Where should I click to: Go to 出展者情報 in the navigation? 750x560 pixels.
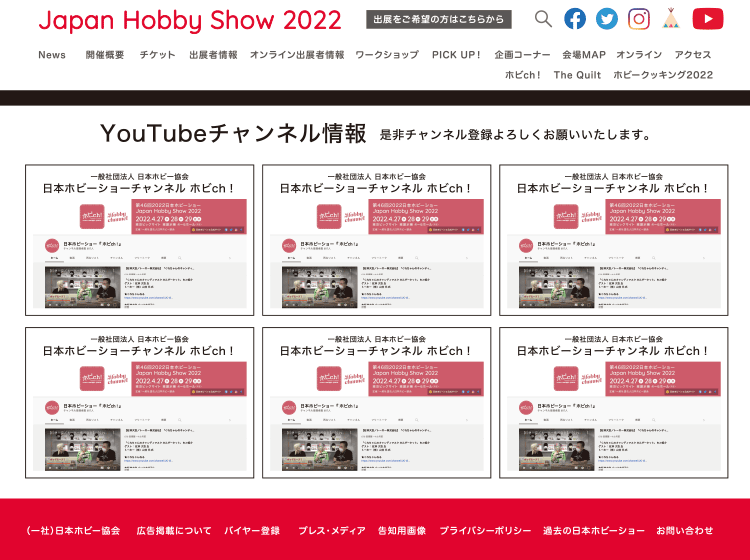(x=213, y=55)
